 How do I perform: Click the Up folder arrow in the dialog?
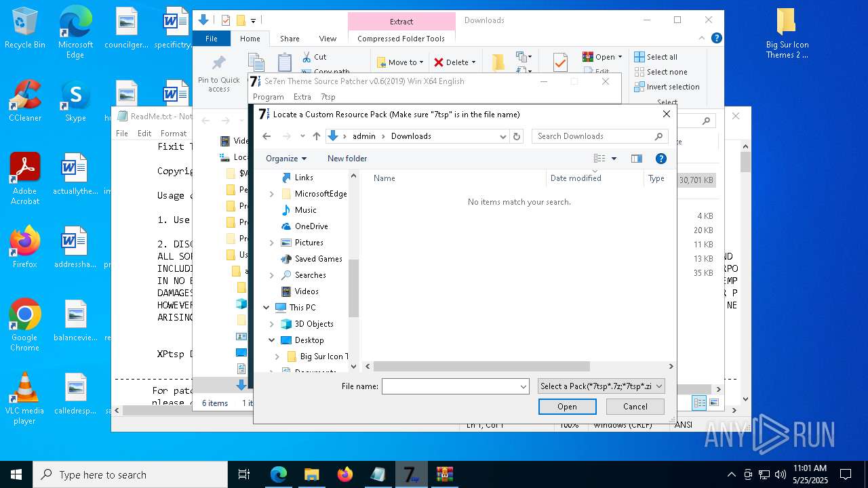(316, 136)
